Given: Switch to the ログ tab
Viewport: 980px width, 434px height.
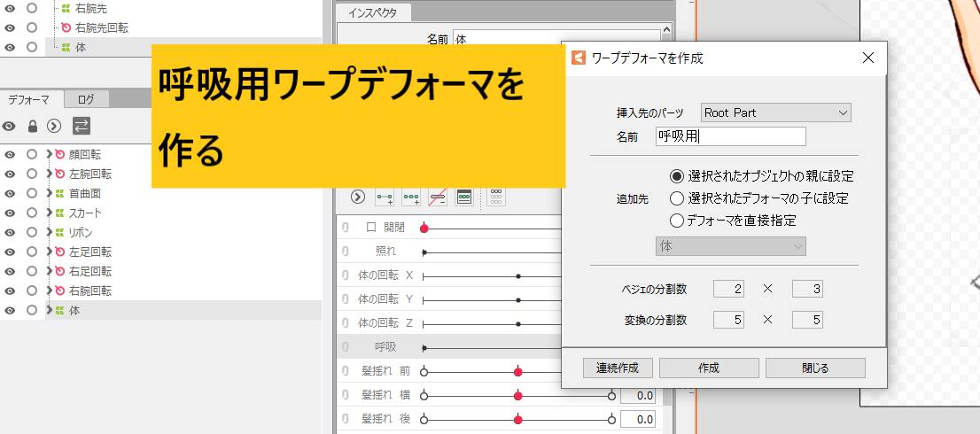Looking at the screenshot, I should pos(86,99).
